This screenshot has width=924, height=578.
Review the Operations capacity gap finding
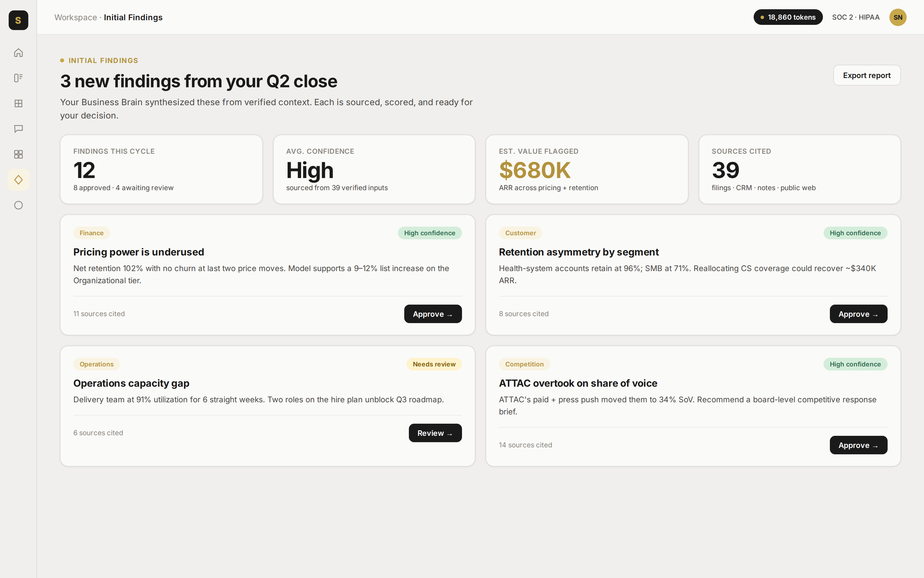pos(435,433)
